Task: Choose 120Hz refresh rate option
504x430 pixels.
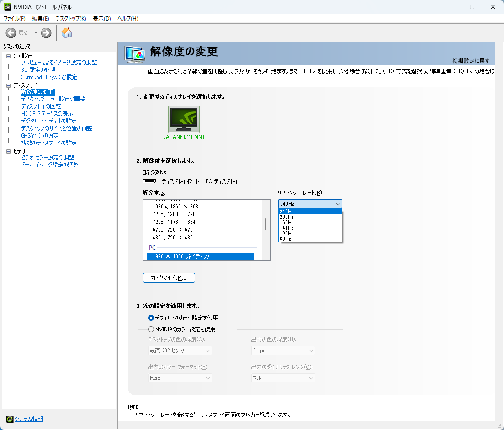Action: [x=310, y=234]
